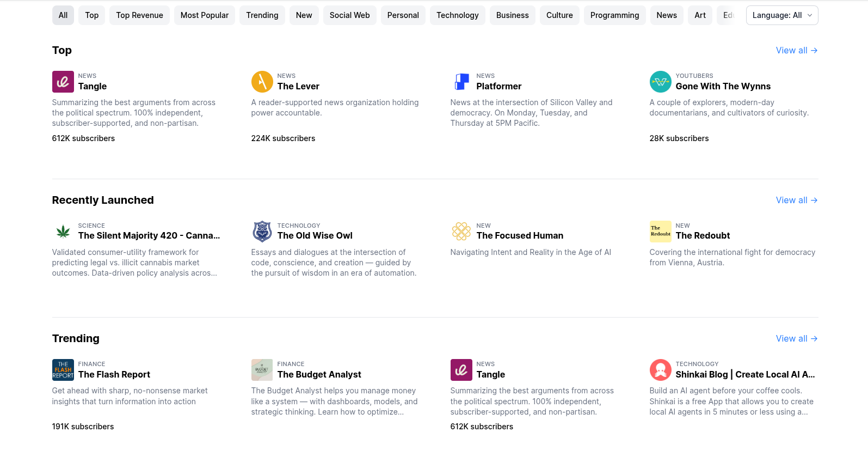Open Gone With The Wynns title
This screenshot has width=868, height=450.
(723, 86)
